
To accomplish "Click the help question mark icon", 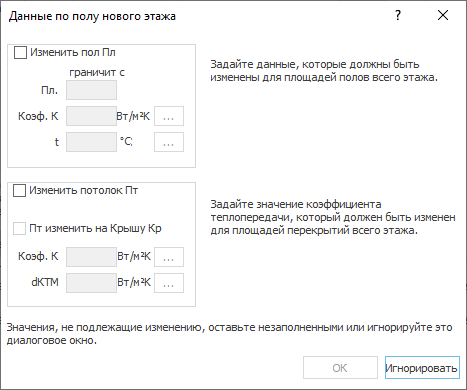I will 398,15.
